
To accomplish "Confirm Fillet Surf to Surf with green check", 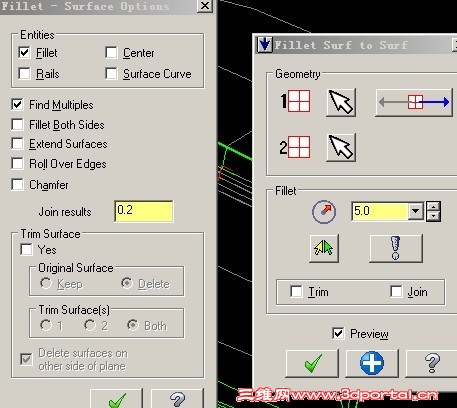I will 312,363.
